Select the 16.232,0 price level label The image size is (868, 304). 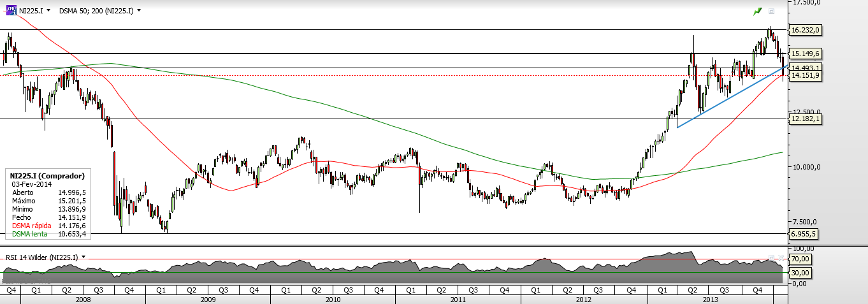coord(804,29)
